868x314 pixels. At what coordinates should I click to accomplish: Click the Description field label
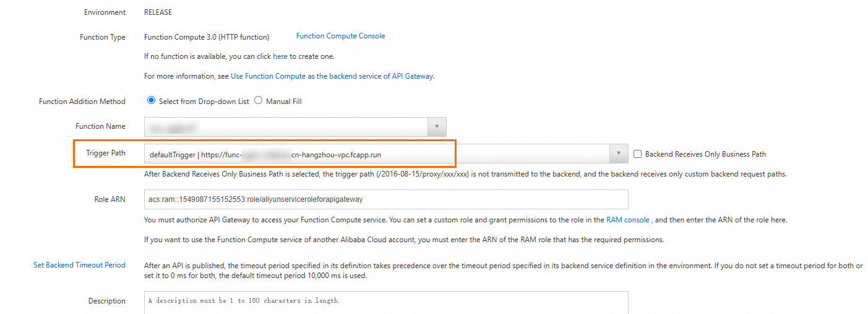tap(106, 301)
